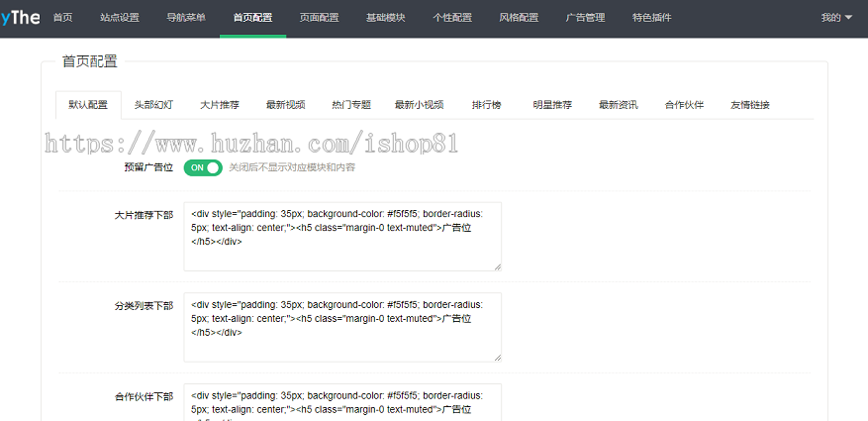
Task: Click hint text 关闭后不显示对应模块和内容
Action: point(292,167)
